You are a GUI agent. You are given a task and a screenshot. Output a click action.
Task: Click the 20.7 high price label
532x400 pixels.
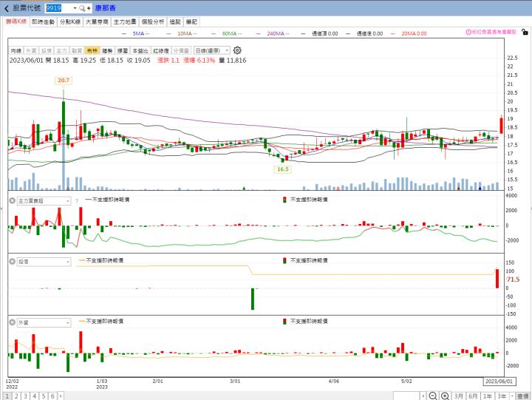(64, 81)
